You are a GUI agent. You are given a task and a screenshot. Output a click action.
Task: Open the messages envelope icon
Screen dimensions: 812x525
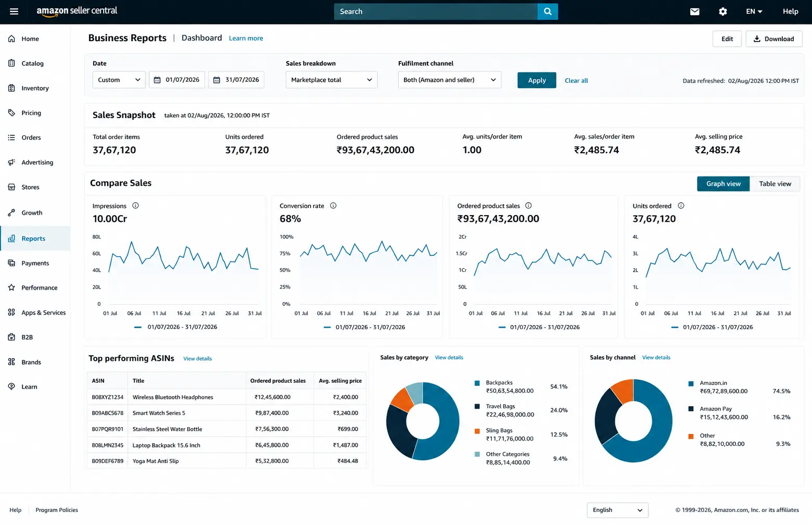695,11
